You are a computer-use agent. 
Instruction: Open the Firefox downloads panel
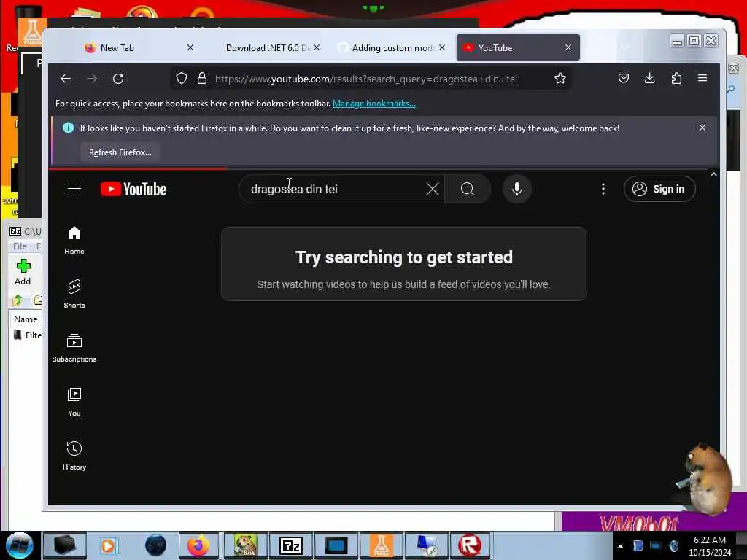pos(650,78)
